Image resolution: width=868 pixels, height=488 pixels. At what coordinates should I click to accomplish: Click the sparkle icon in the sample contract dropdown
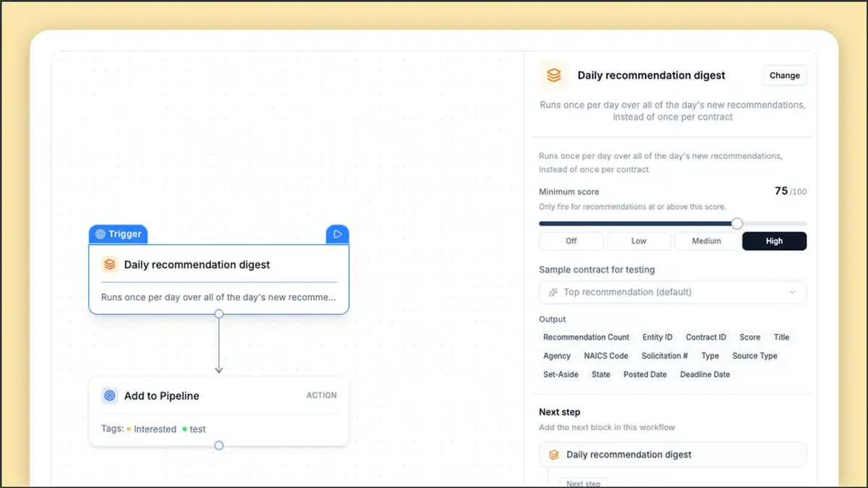(x=553, y=292)
